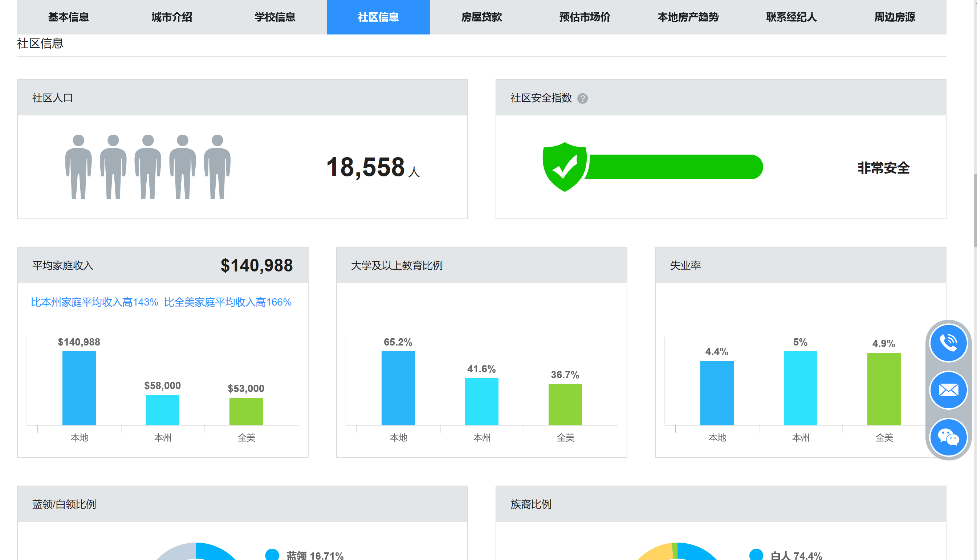This screenshot has width=977, height=560.
Task: Click the 蓝领/白领比例 heading
Action: pyautogui.click(x=64, y=504)
